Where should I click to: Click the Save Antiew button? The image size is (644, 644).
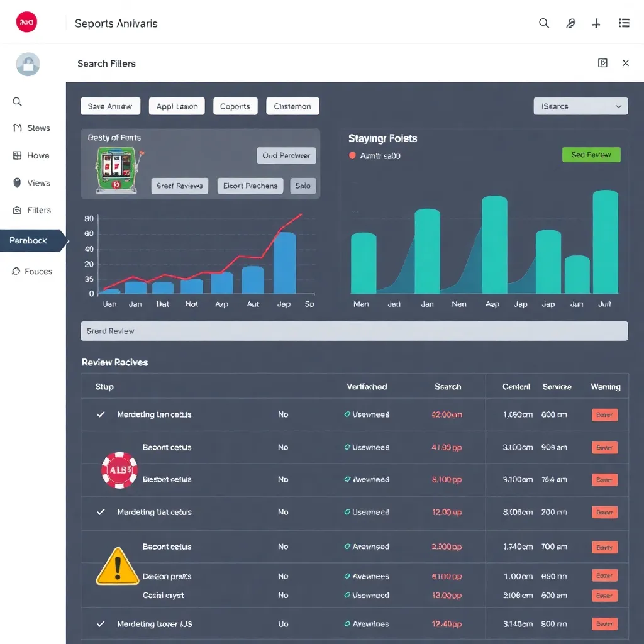point(110,106)
